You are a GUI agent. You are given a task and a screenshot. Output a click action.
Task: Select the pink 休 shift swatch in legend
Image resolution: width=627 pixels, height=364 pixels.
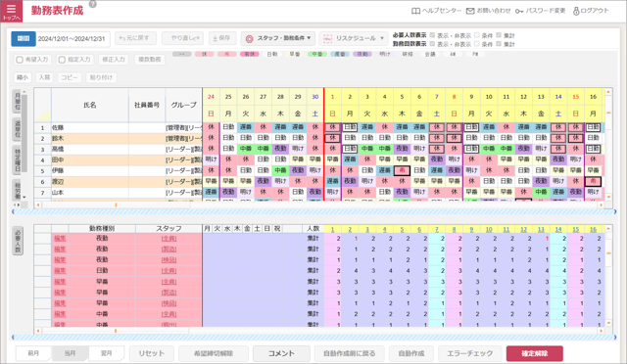pos(205,54)
